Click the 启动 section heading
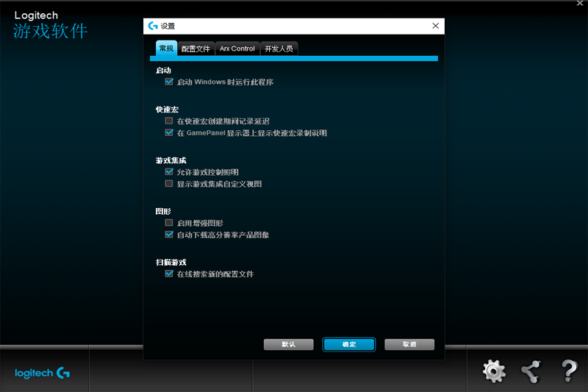588x392 pixels. (163, 71)
